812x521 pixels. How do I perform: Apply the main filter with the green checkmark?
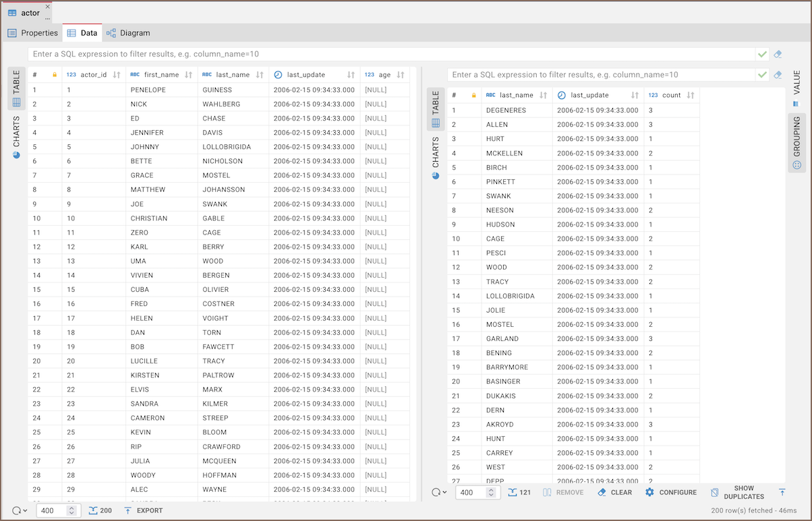[762, 54]
